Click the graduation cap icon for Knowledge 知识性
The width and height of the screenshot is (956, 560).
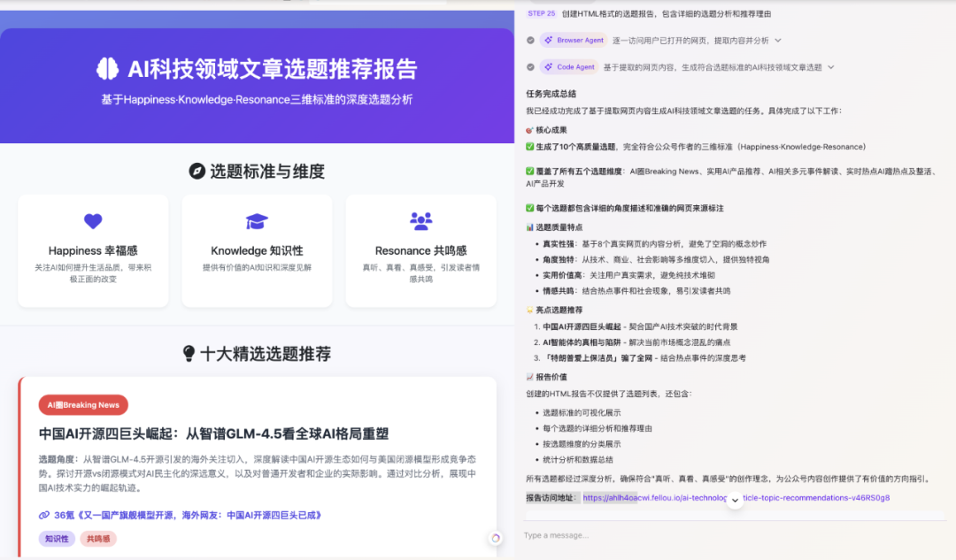(x=257, y=222)
